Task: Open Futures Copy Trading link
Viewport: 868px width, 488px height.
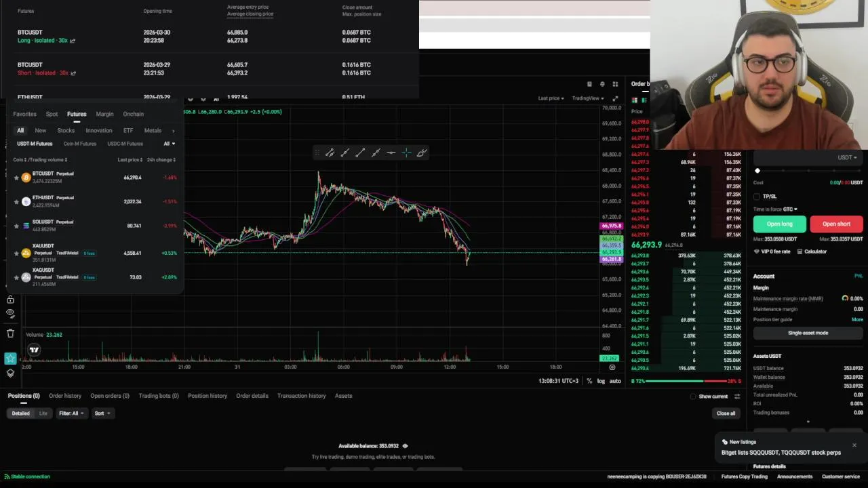Action: coord(745,476)
